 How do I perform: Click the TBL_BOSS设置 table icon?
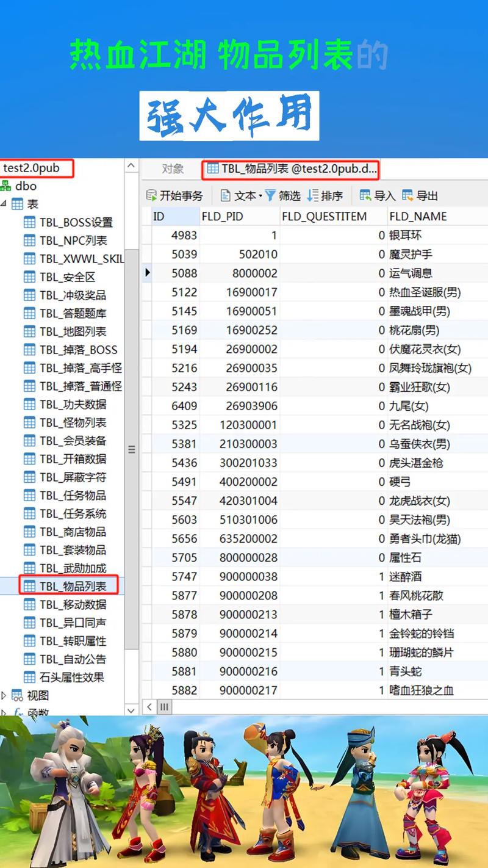(x=29, y=222)
